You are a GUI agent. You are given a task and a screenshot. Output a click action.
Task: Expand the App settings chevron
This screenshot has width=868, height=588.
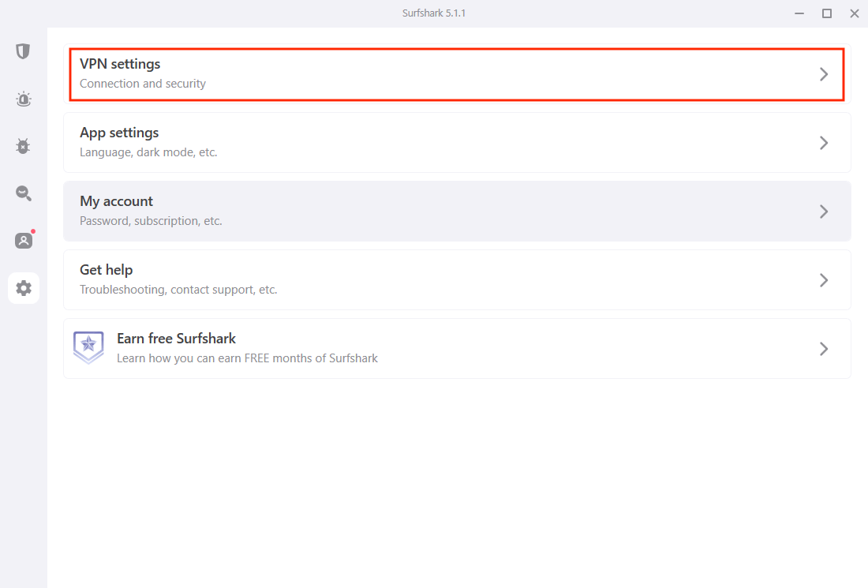824,142
